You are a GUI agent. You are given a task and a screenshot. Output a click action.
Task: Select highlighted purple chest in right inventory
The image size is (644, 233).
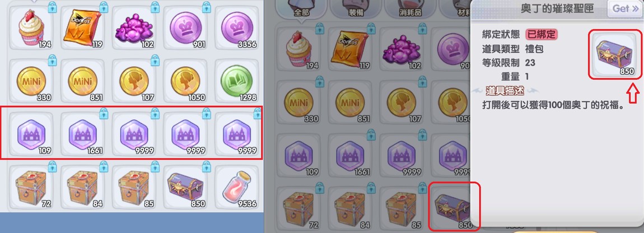454,206
